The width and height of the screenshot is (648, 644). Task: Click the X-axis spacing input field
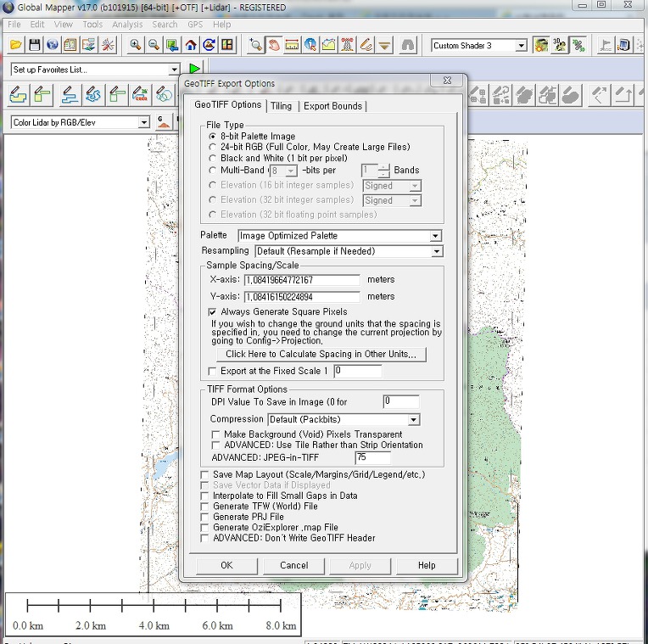(x=302, y=280)
